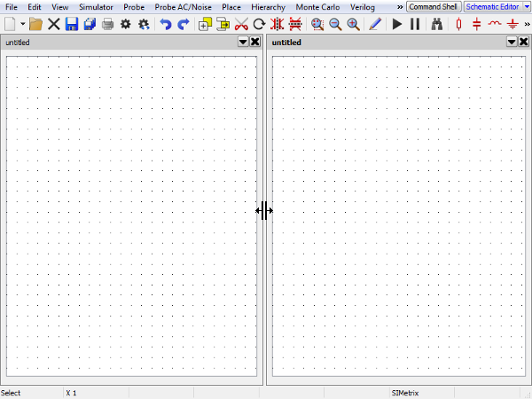Click the Undo arrow icon
Image resolution: width=532 pixels, height=399 pixels.
(x=166, y=24)
